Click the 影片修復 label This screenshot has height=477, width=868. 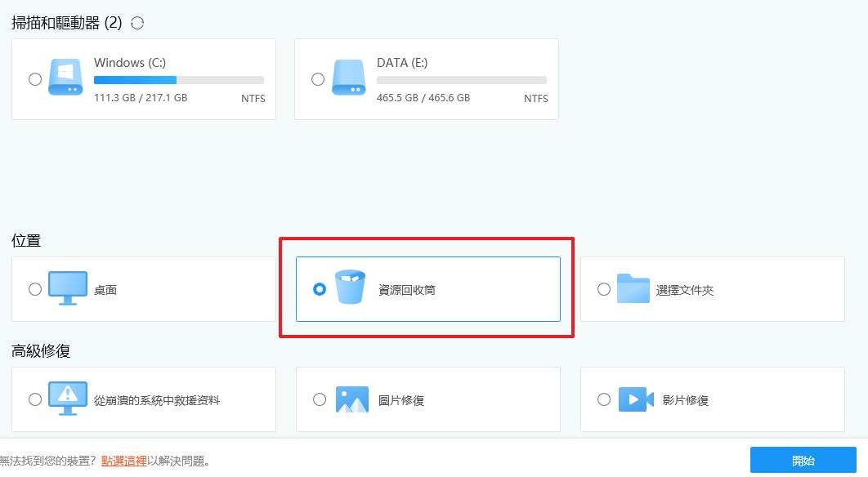pos(686,400)
